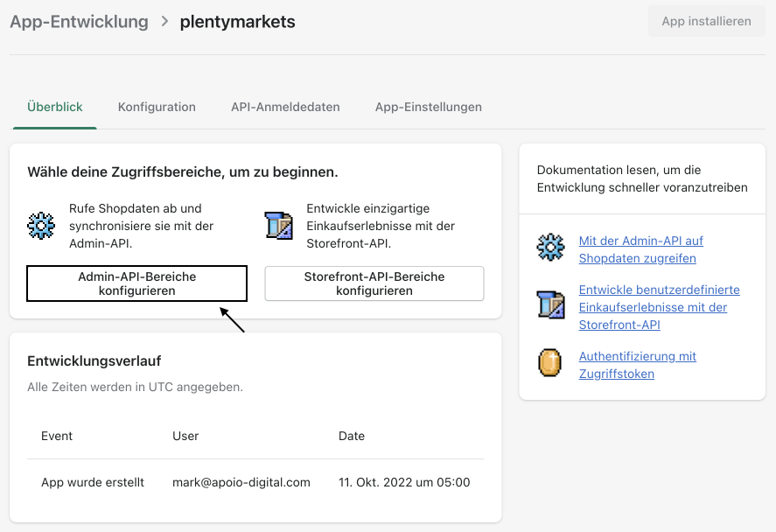Open the Überblick tab
Viewport: 776px width, 532px height.
point(55,107)
